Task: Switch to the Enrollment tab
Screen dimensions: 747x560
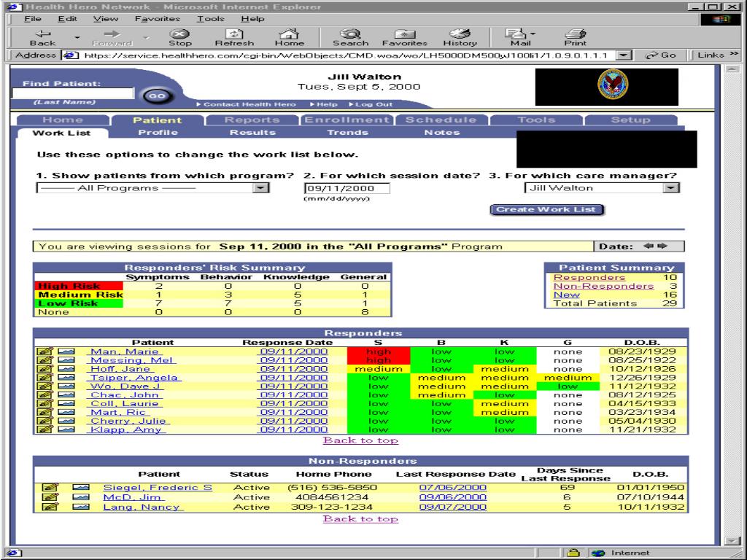Action: click(x=347, y=120)
